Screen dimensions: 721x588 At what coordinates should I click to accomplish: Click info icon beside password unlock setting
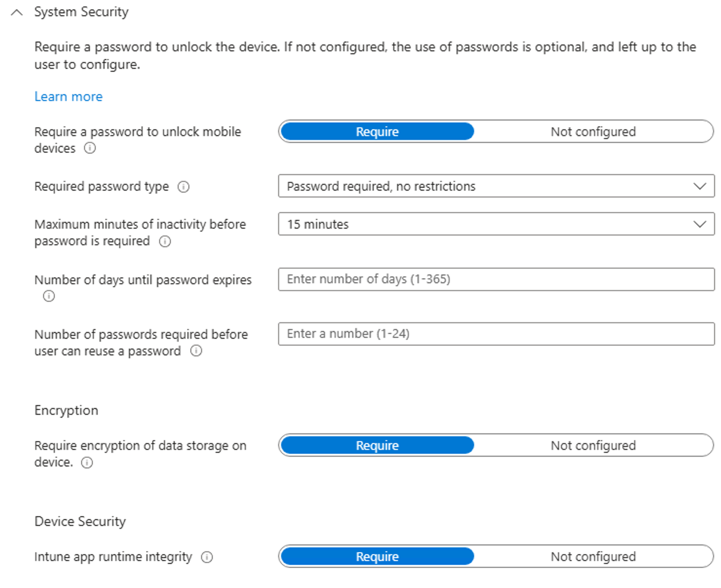coord(90,148)
